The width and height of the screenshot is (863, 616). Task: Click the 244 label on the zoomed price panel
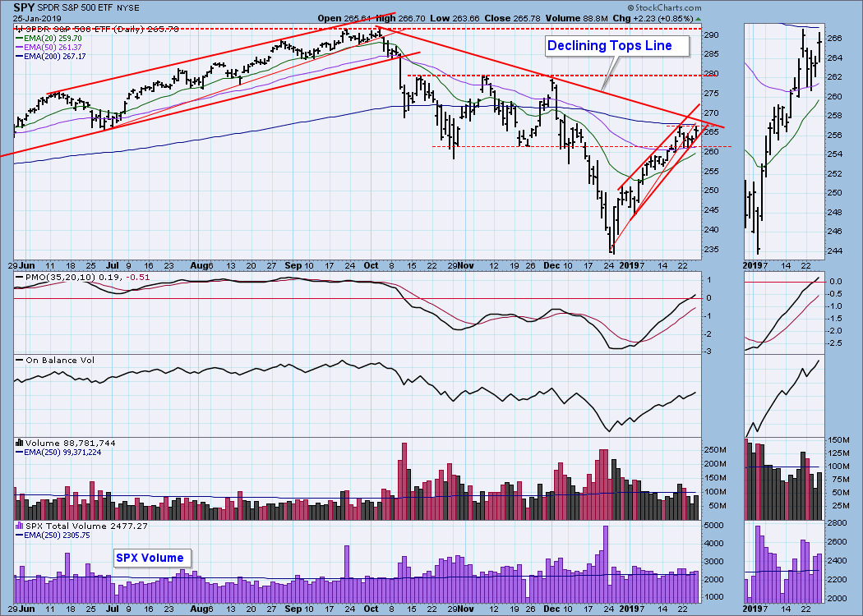tap(835, 251)
